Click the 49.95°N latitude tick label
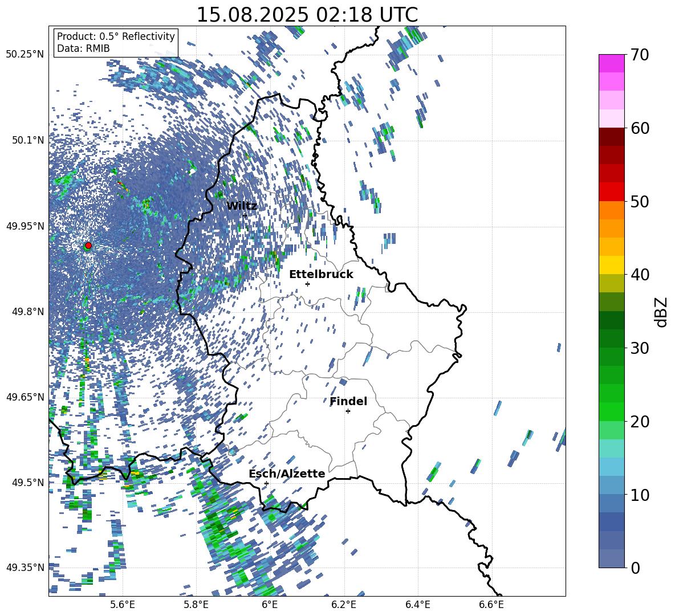The image size is (675, 616). [25, 226]
